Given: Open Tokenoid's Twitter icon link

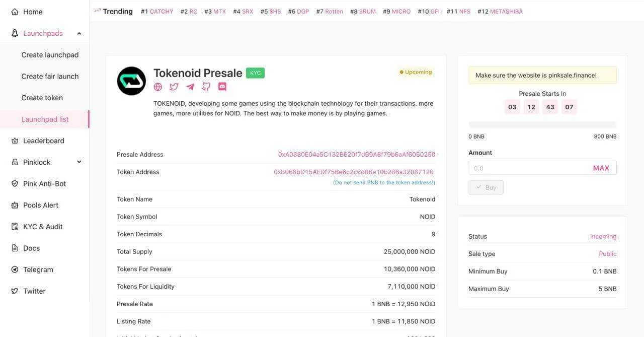Looking at the screenshot, I should point(174,87).
